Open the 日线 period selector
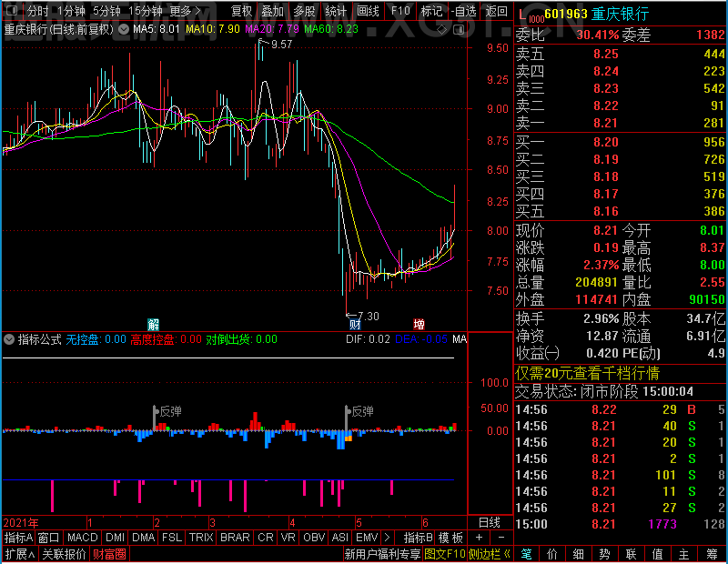This screenshot has width=728, height=564. (x=490, y=523)
